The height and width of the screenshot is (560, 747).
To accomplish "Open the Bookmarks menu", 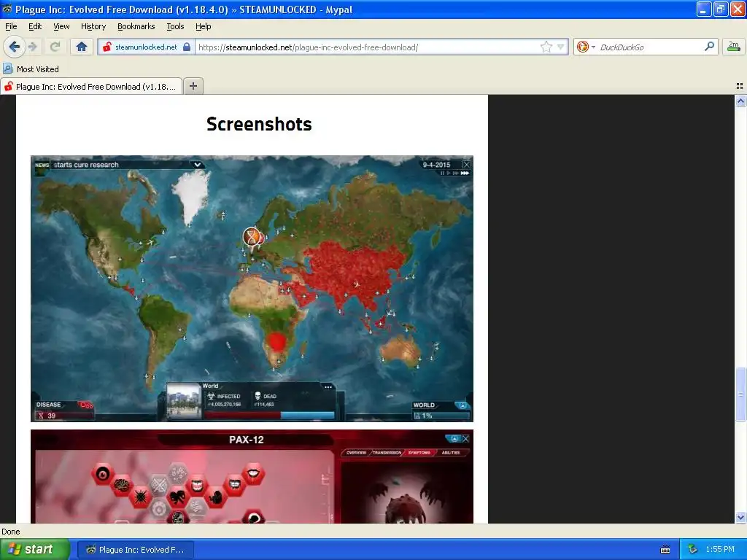I will 136,26.
